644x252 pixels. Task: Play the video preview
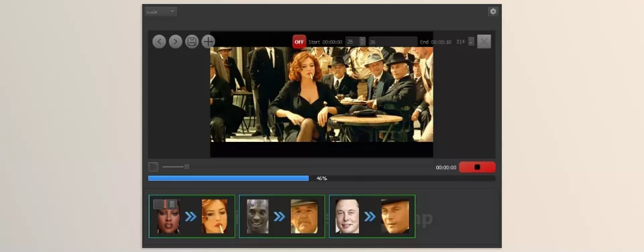153,167
